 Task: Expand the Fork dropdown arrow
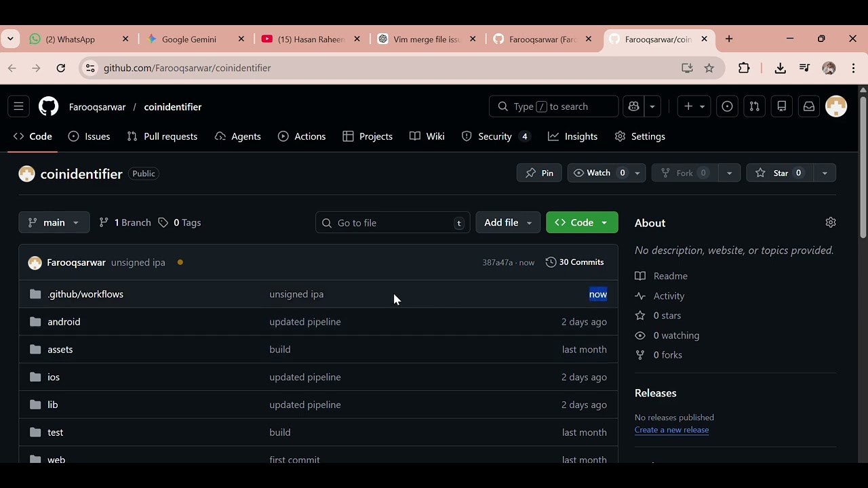[730, 174]
